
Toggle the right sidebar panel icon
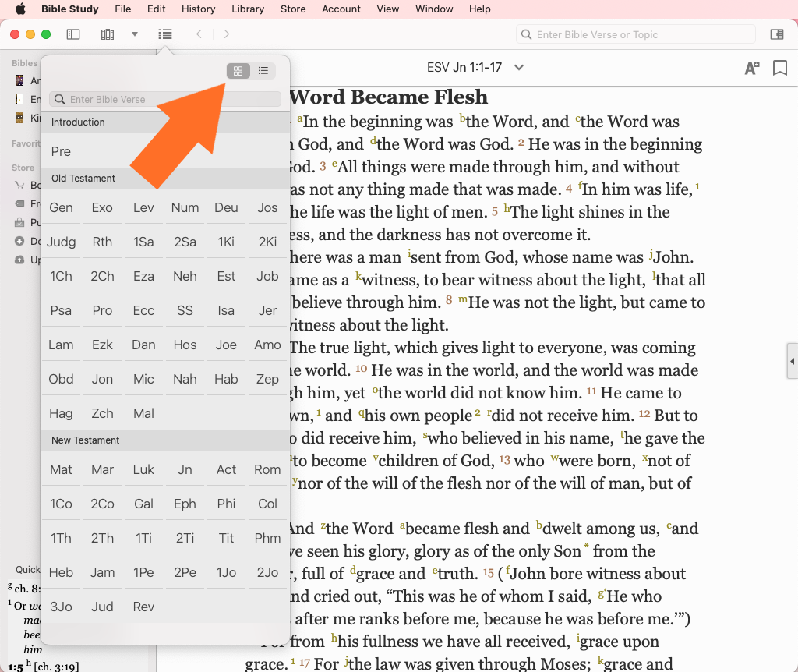(777, 34)
